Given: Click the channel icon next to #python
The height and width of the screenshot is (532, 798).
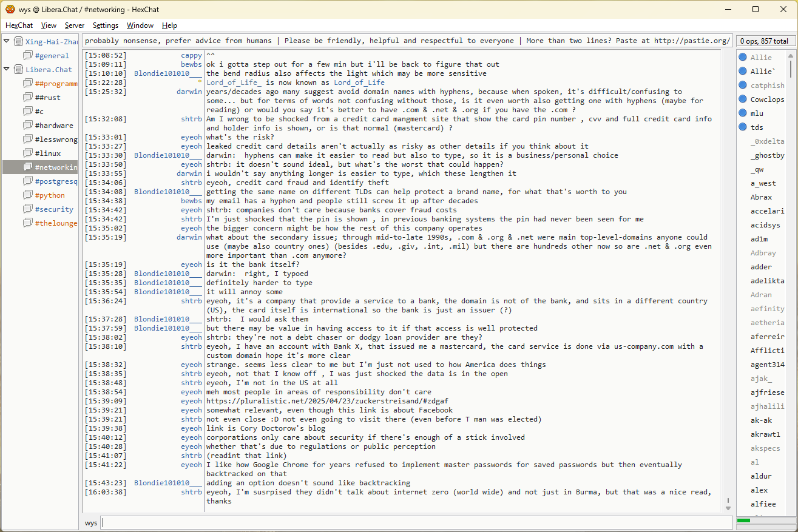Looking at the screenshot, I should click(x=28, y=195).
